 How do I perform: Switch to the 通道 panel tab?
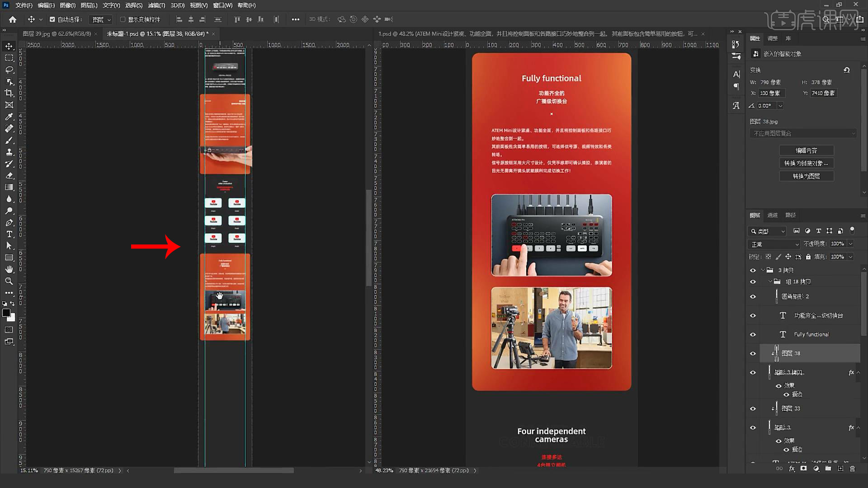click(773, 215)
